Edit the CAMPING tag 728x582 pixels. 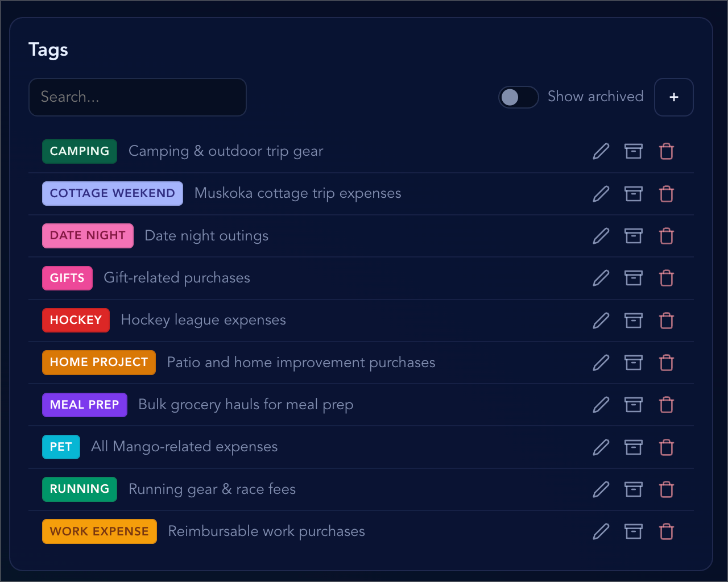click(601, 151)
